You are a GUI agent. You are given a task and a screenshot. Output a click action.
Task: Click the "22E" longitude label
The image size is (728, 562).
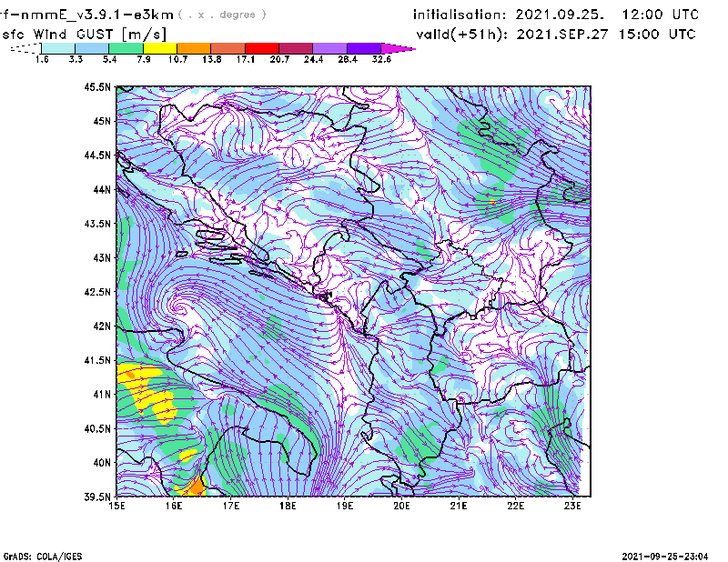pyautogui.click(x=515, y=506)
